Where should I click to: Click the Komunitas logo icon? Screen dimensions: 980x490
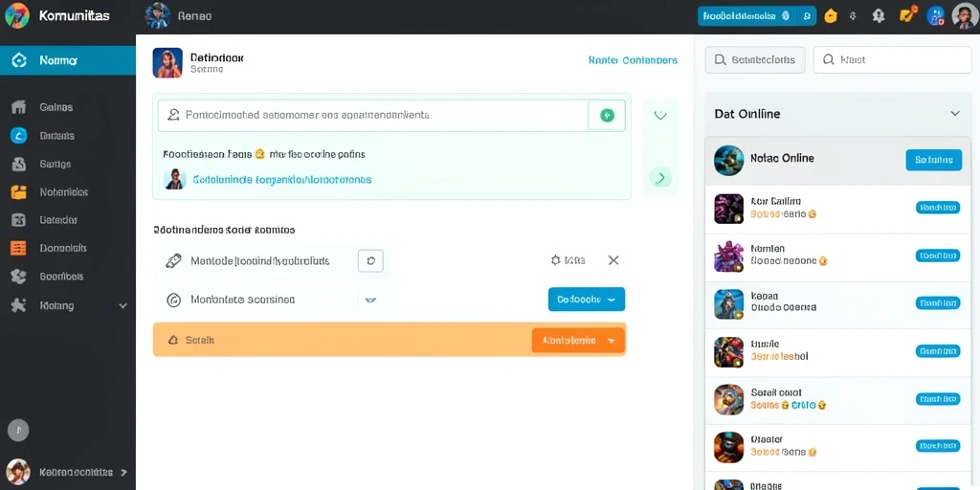coord(17,15)
